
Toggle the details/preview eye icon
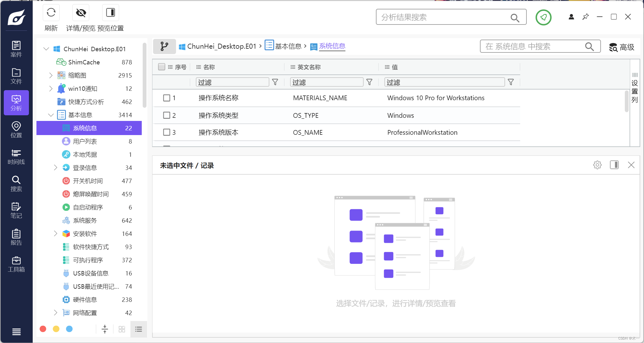click(x=81, y=13)
